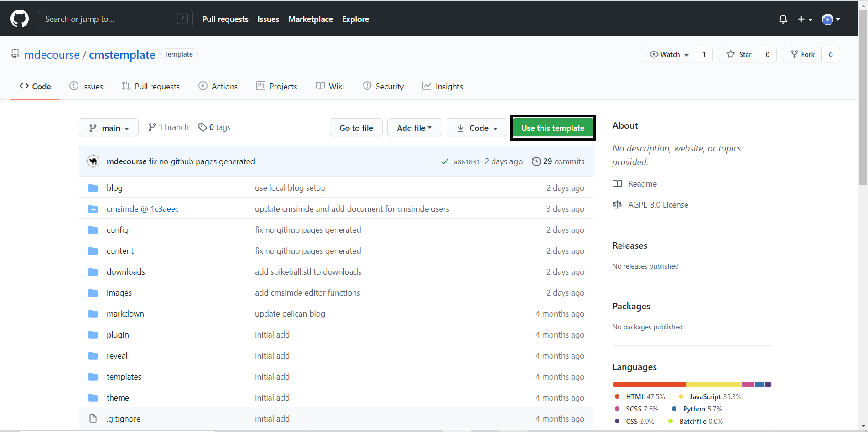Click the pink SCSS language bar segment
Screen dimensions: 868x432
[x=748, y=385]
